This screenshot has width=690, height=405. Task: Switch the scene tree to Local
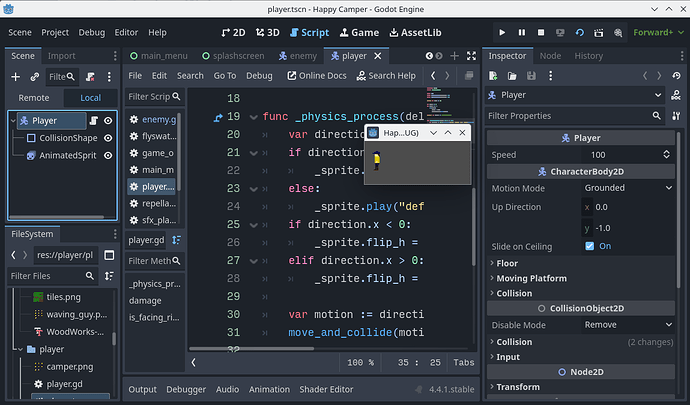(91, 98)
